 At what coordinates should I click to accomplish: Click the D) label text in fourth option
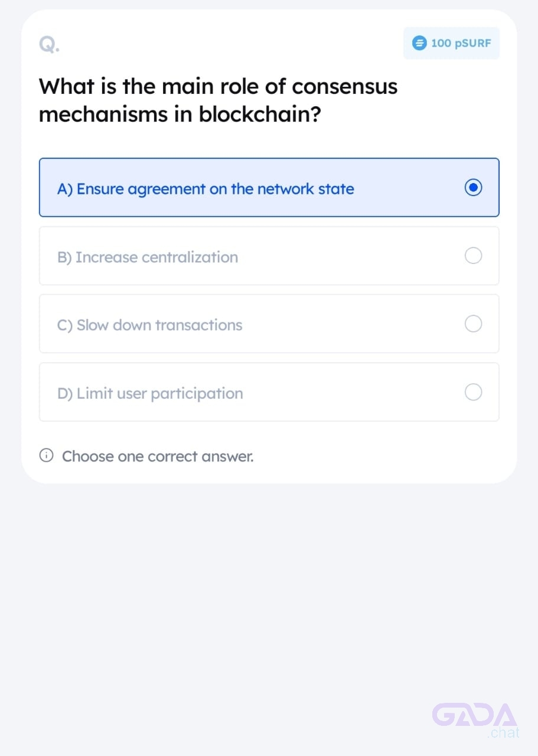[65, 393]
